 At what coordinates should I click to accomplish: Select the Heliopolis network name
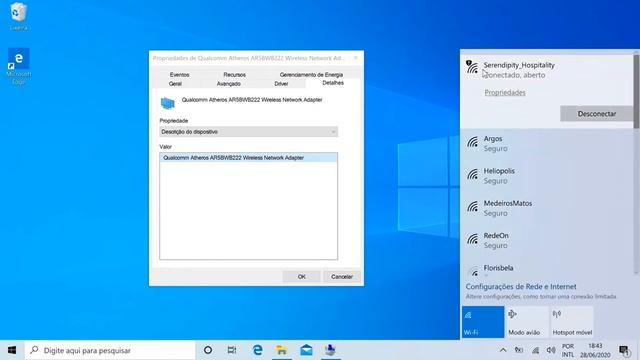499,171
